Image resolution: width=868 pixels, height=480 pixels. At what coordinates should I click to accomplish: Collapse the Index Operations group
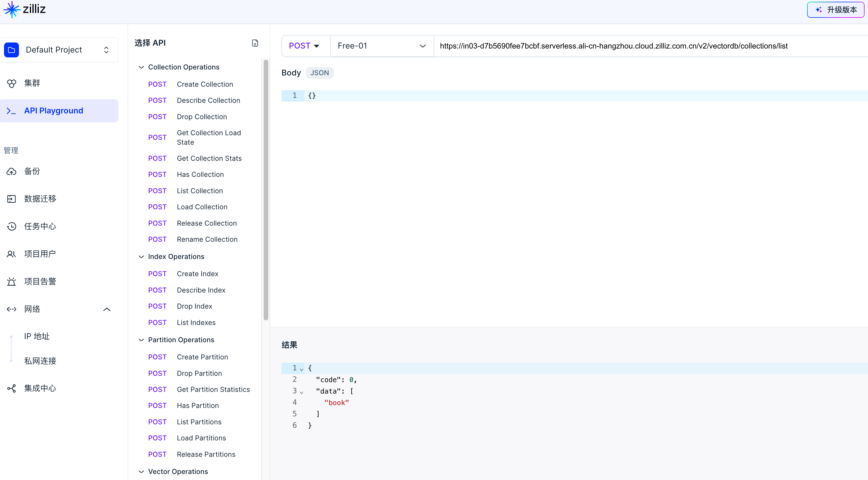point(141,257)
